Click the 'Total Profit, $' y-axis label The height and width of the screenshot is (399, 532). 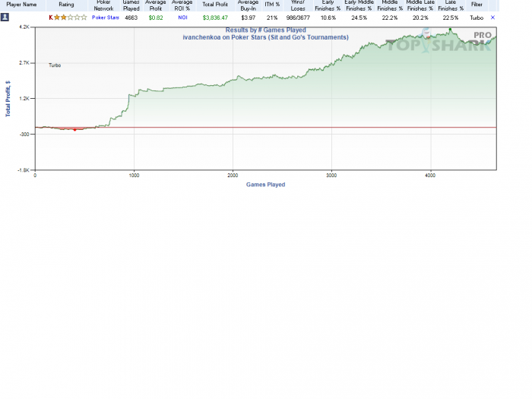coord(8,99)
